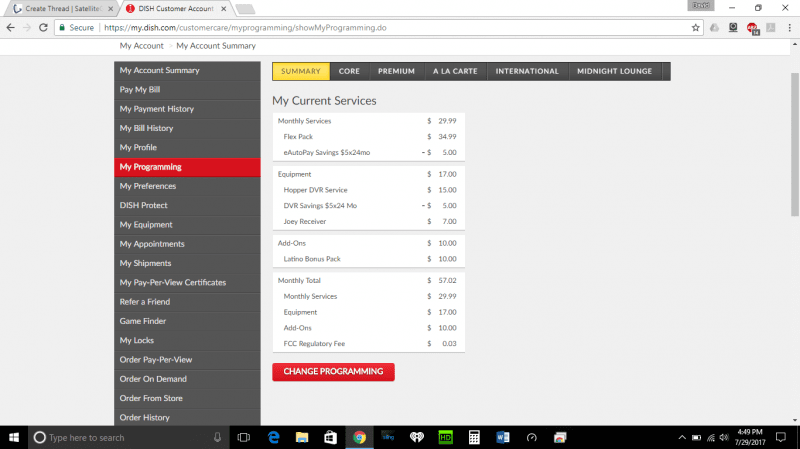800x449 pixels.
Task: Click the Change Programming button
Action: (333, 372)
